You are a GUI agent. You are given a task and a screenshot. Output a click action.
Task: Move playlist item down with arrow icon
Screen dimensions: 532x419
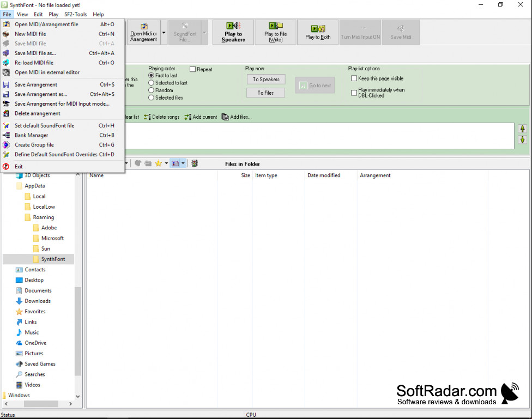(523, 139)
